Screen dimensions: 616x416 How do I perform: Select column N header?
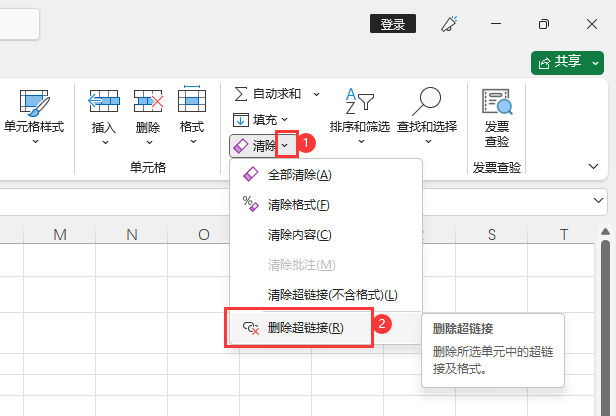click(132, 235)
